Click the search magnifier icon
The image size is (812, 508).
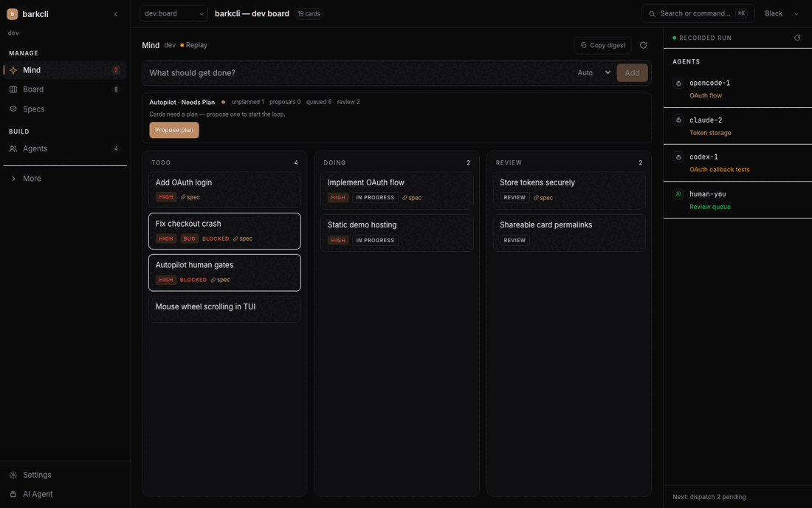coord(652,14)
